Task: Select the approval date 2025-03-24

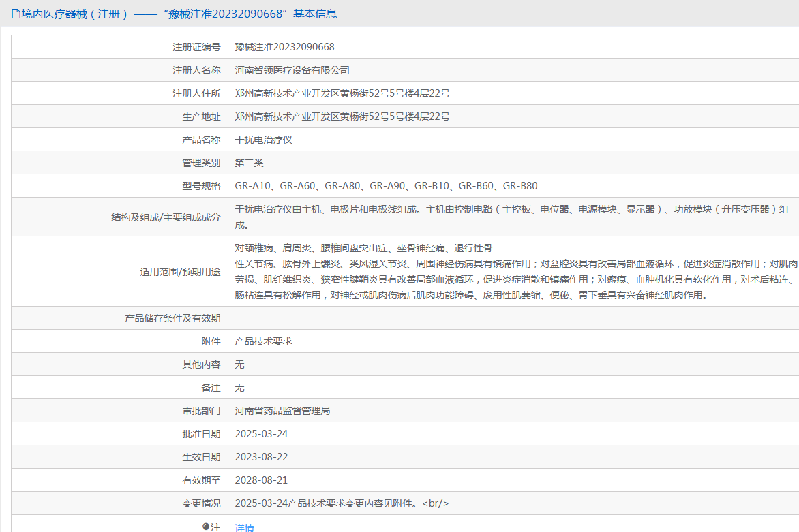Action: pos(261,434)
